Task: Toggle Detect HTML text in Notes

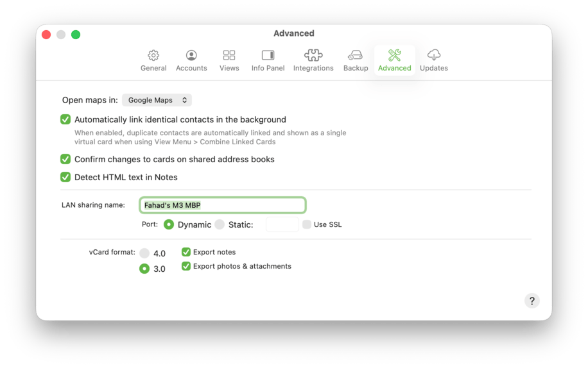Action: (x=65, y=177)
